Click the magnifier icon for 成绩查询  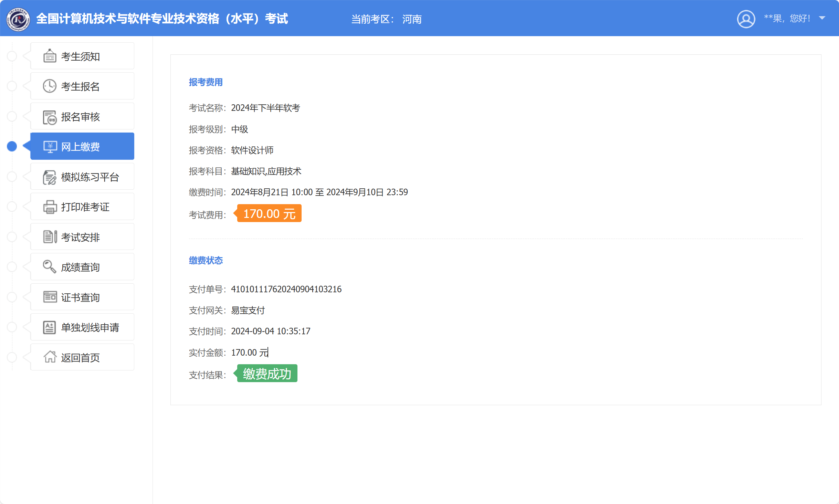point(49,267)
